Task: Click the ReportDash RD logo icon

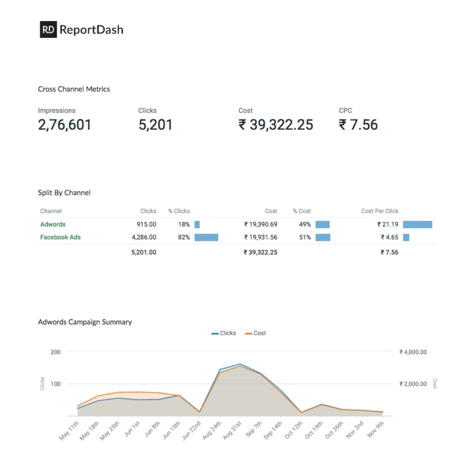Action: point(48,29)
